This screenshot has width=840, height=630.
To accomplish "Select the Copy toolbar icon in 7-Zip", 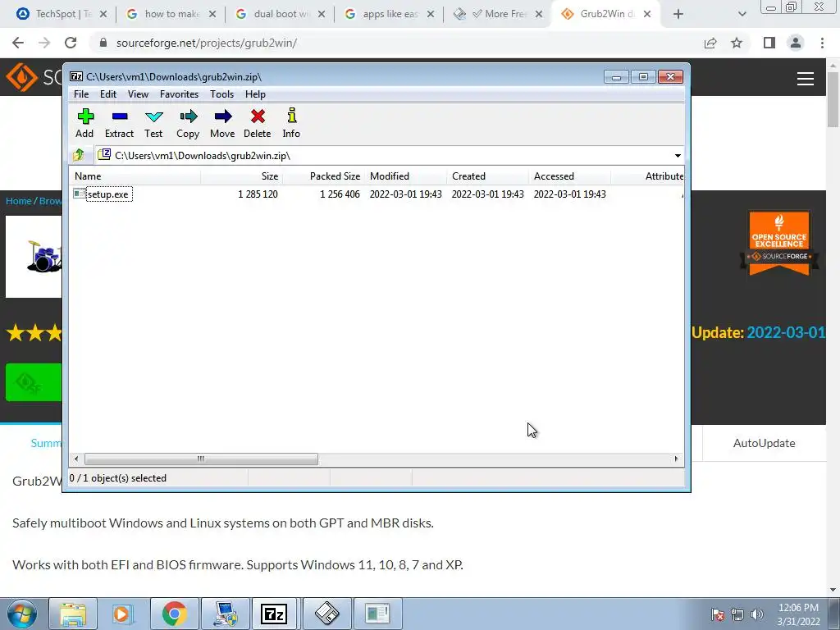I will [x=188, y=124].
